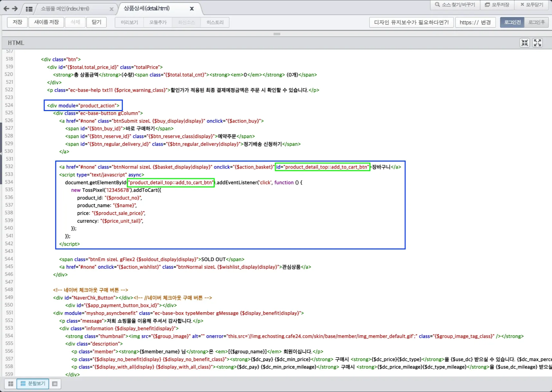Go forward with the right arrow icon
Viewport: 552px width, 392px height.
[x=14, y=9]
